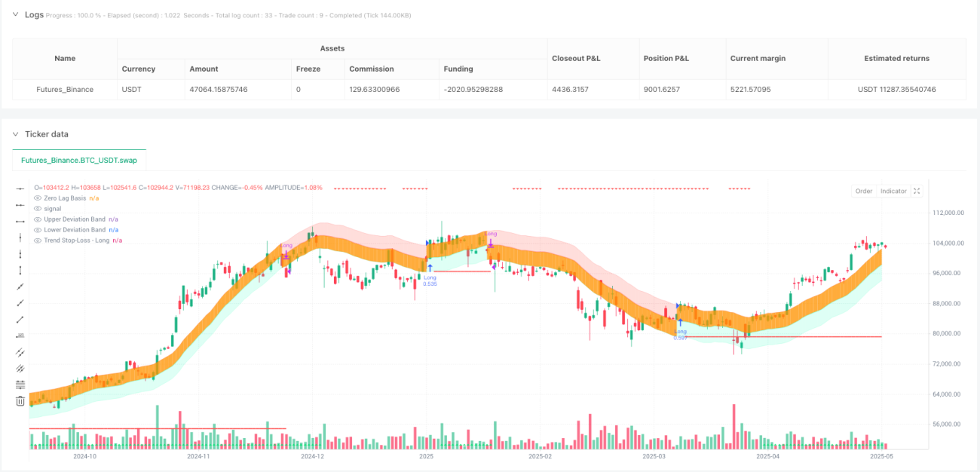This screenshot has width=980, height=472.
Task: Choose the price line tool
Action: coord(20,336)
